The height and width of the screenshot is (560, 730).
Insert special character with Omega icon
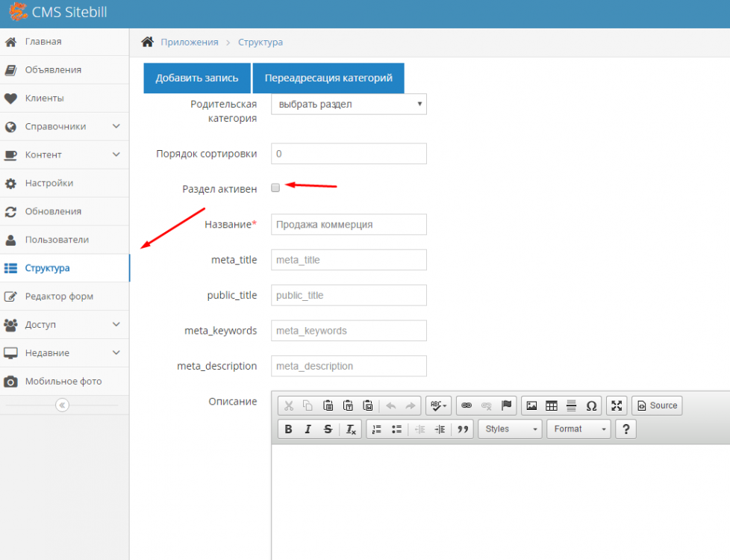[x=591, y=405]
